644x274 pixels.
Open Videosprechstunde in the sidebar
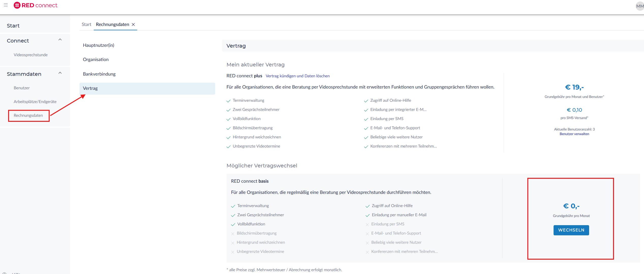pos(30,55)
